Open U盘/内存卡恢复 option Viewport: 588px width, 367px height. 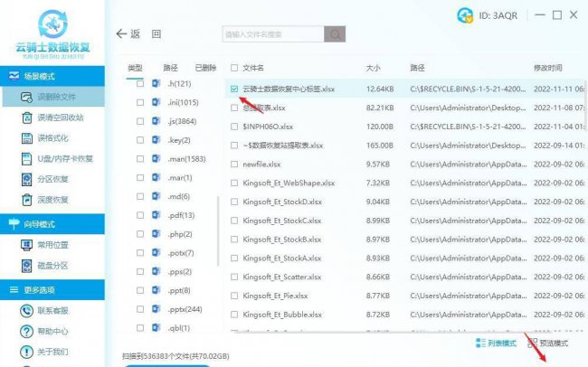pos(57,158)
